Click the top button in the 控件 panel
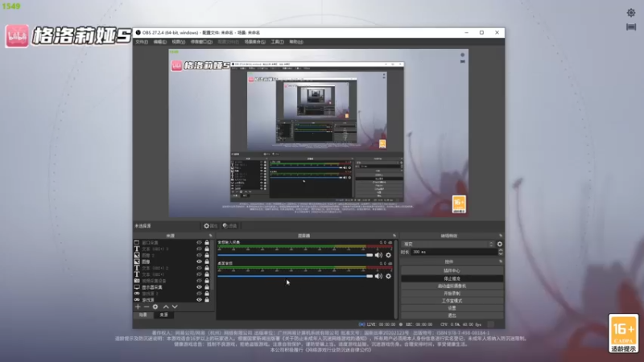 pos(452,270)
